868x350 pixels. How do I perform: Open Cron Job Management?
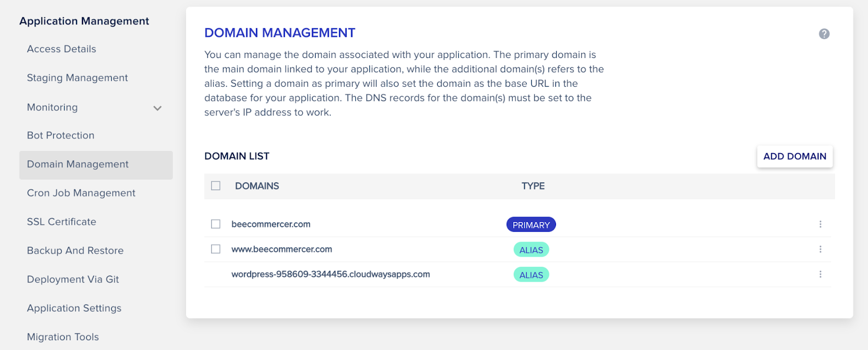pyautogui.click(x=81, y=193)
